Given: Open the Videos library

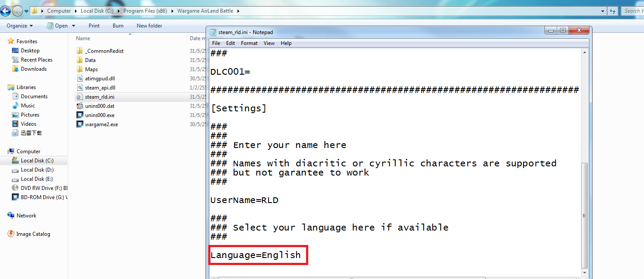Looking at the screenshot, I should coord(28,124).
